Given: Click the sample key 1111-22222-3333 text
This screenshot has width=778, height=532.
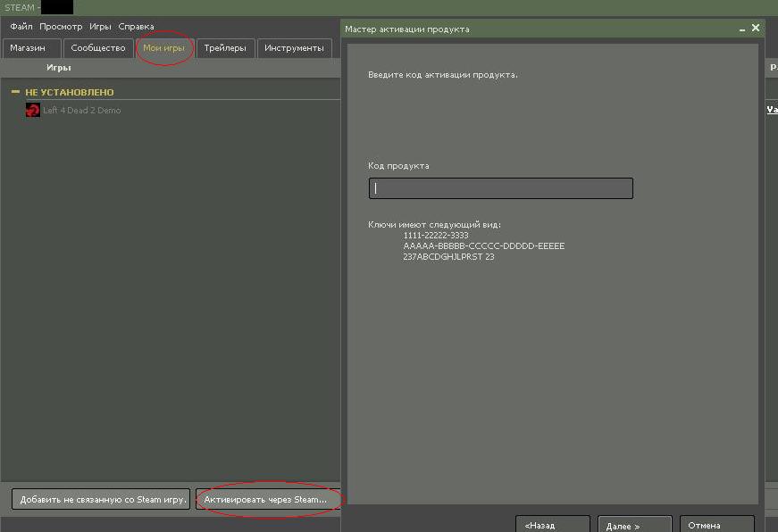Looking at the screenshot, I should point(436,235).
